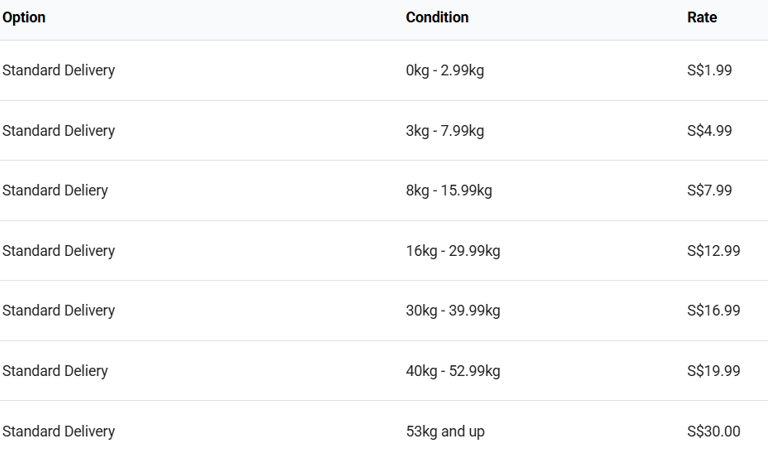
Task: Click the S$19.99 rate value
Action: pos(713,371)
